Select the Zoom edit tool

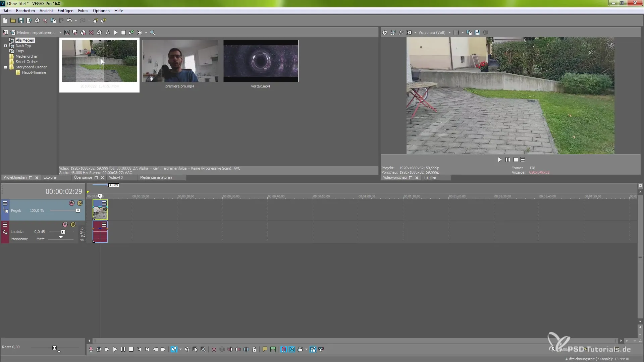[x=203, y=349]
